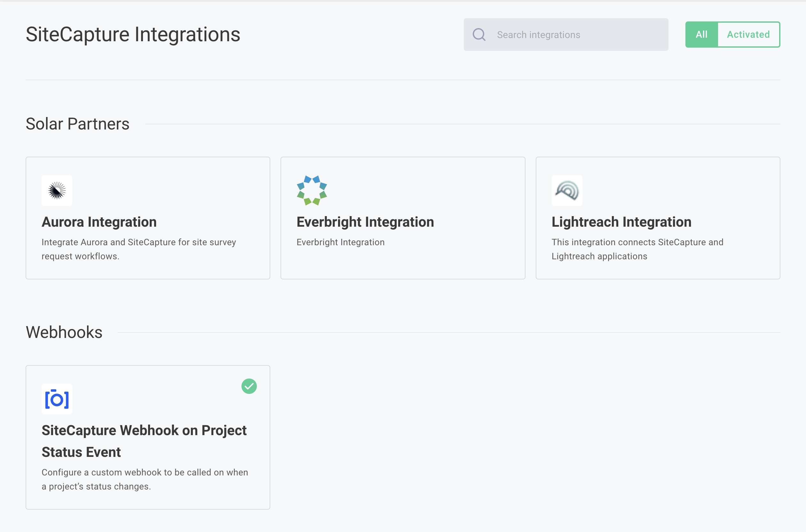Click the Aurora starburst logo icon
806x532 pixels.
click(x=57, y=190)
